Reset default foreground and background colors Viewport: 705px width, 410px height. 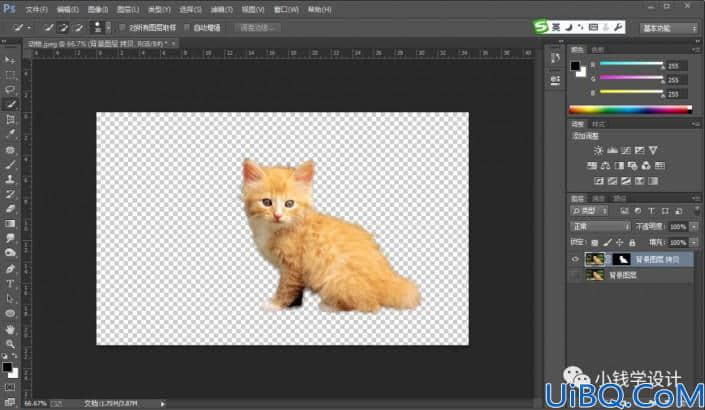tap(4, 356)
